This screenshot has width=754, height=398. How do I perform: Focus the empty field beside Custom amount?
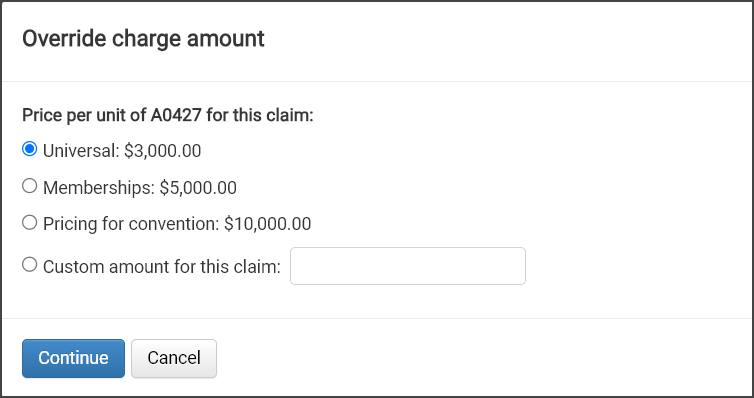pyautogui.click(x=408, y=266)
